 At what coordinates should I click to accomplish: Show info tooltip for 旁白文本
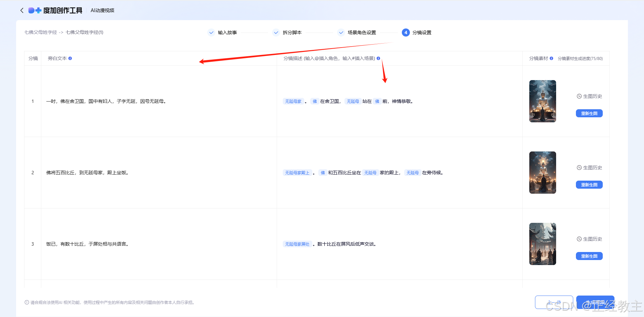pos(70,58)
